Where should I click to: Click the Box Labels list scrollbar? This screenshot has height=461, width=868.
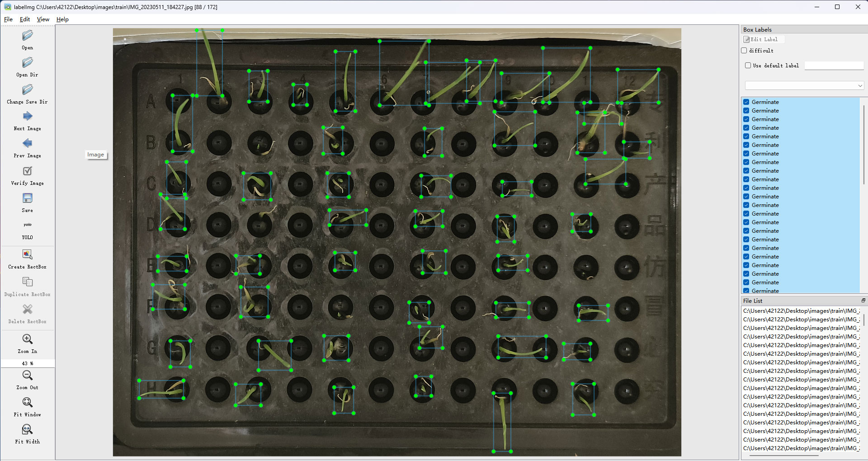(x=863, y=145)
